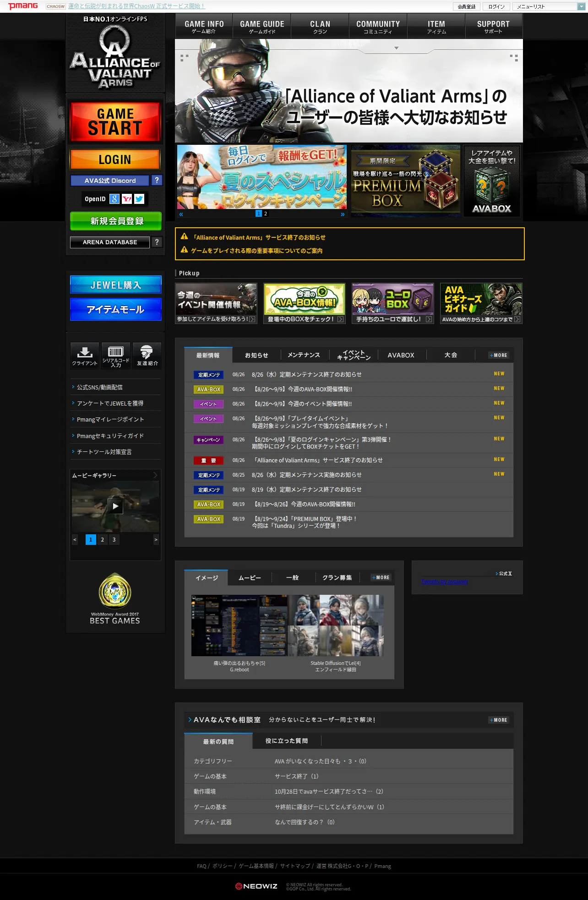
Task: Switch to the AVABOX news tab
Action: [401, 355]
